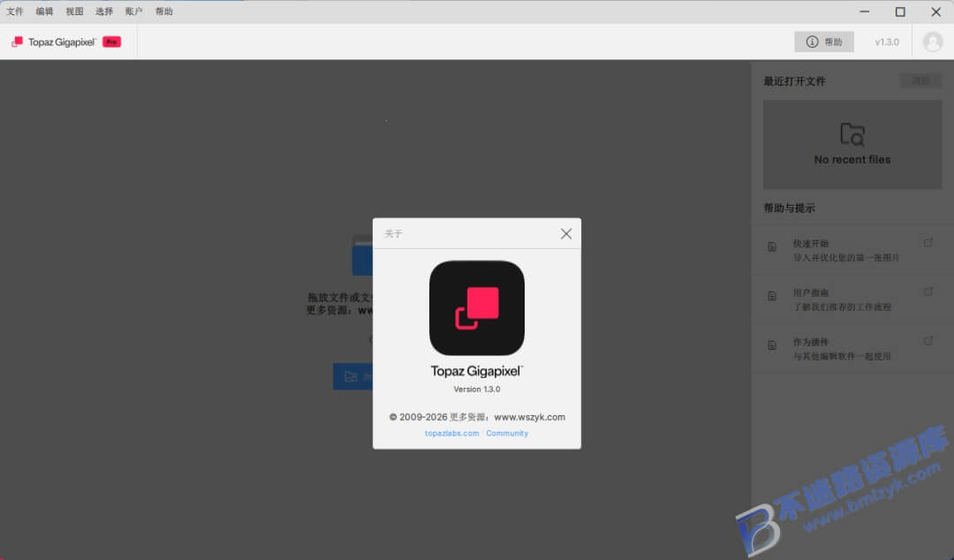954x560 pixels.
Task: Click the external link icon for 作为插件
Action: pyautogui.click(x=928, y=341)
